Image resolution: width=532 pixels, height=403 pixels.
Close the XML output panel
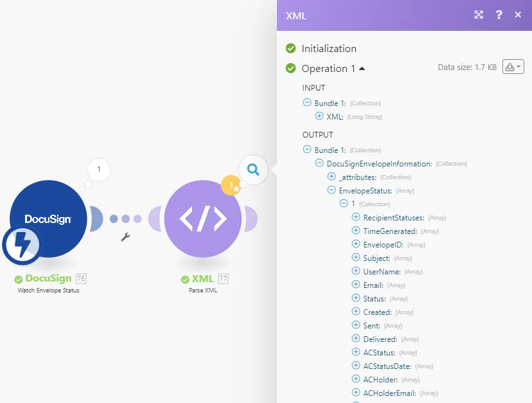click(x=518, y=15)
